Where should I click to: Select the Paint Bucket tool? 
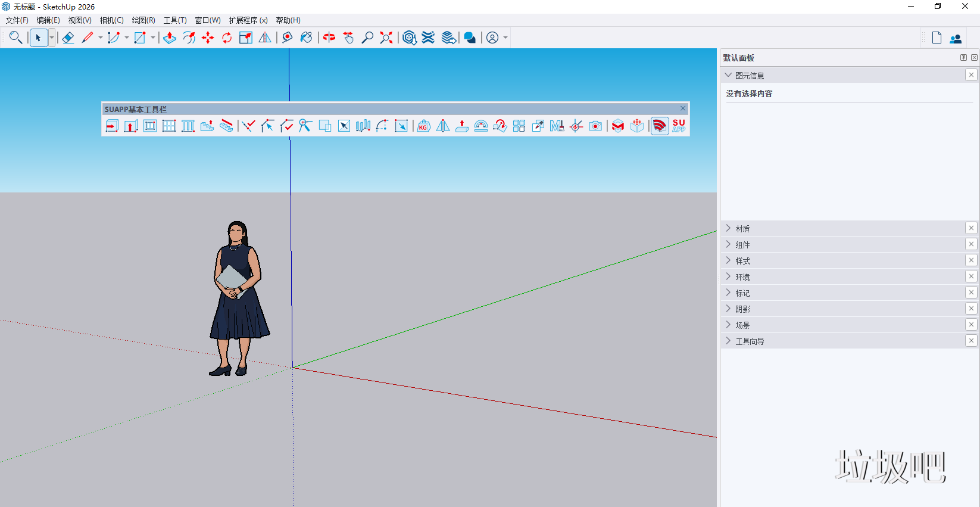coord(306,38)
